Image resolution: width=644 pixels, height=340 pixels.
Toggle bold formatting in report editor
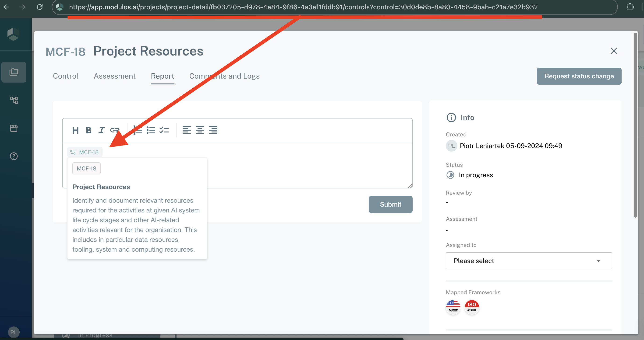[x=88, y=130]
